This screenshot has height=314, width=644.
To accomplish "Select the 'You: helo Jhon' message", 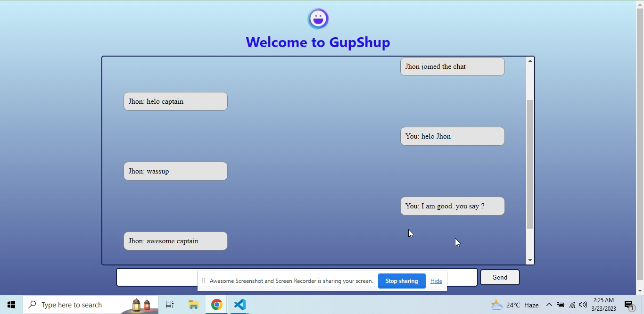I will [453, 136].
